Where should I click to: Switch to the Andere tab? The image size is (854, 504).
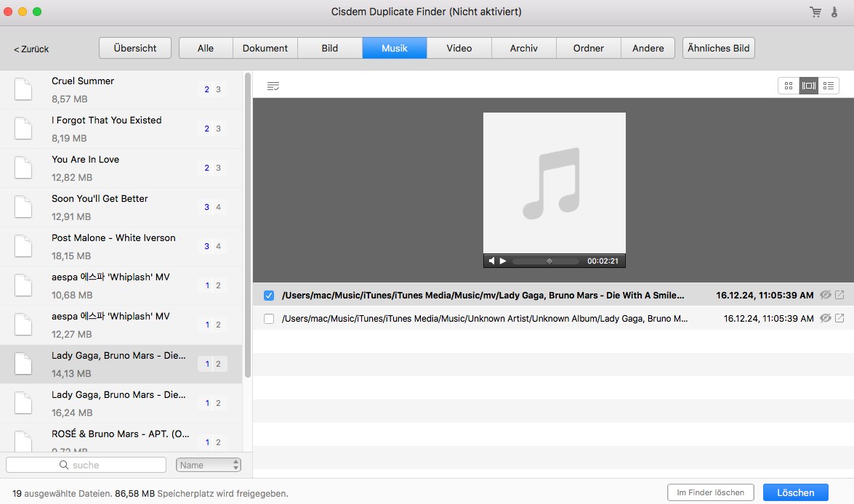pyautogui.click(x=648, y=48)
